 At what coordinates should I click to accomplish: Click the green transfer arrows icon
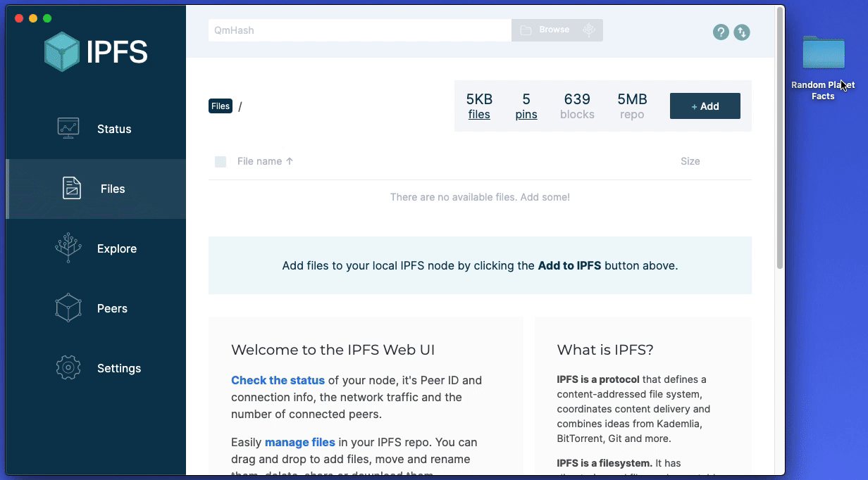pyautogui.click(x=742, y=32)
